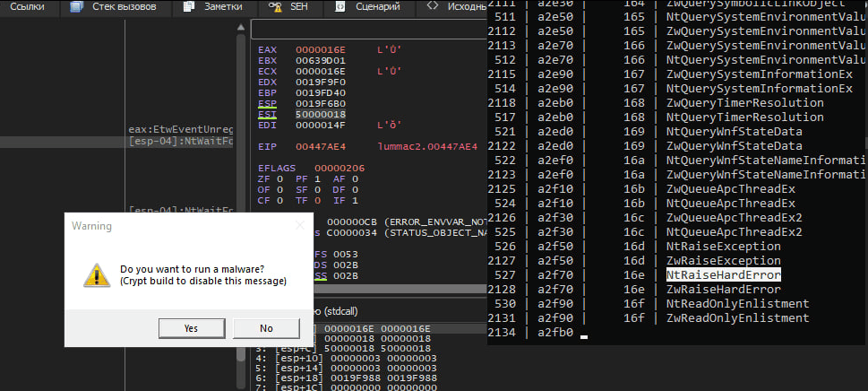The image size is (868, 391).
Task: Toggle the DF flag value
Action: (355, 189)
